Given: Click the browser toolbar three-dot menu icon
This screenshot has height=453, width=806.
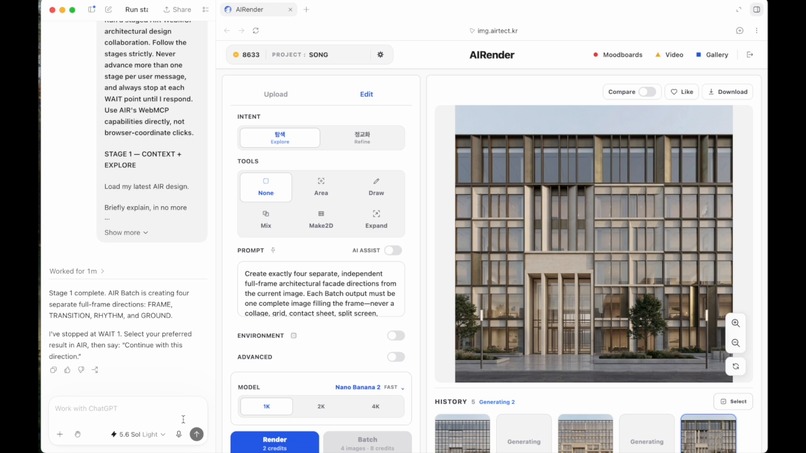Looking at the screenshot, I should pyautogui.click(x=756, y=31).
